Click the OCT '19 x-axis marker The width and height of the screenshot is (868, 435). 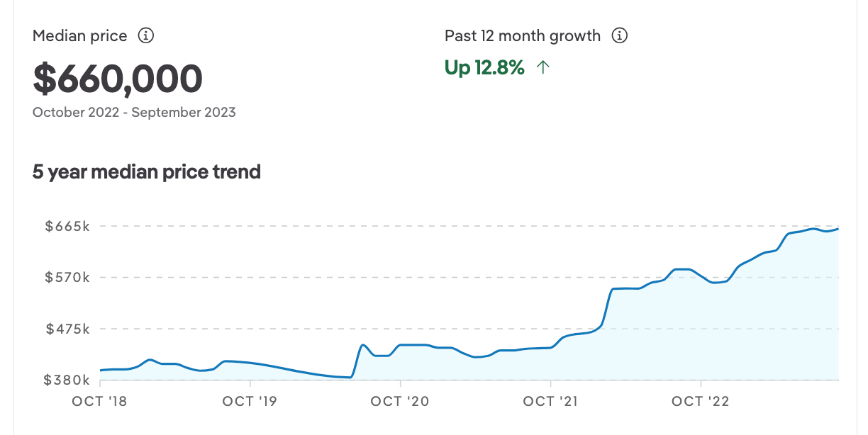click(250, 402)
